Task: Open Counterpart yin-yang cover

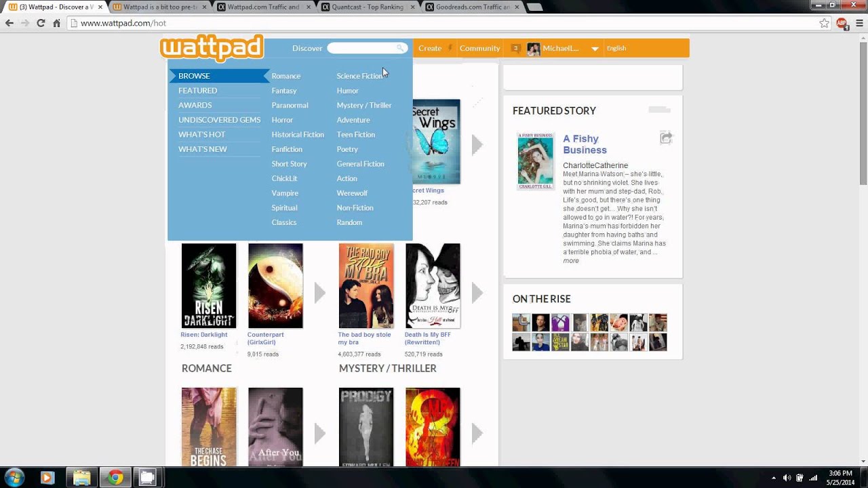Action: [275, 286]
